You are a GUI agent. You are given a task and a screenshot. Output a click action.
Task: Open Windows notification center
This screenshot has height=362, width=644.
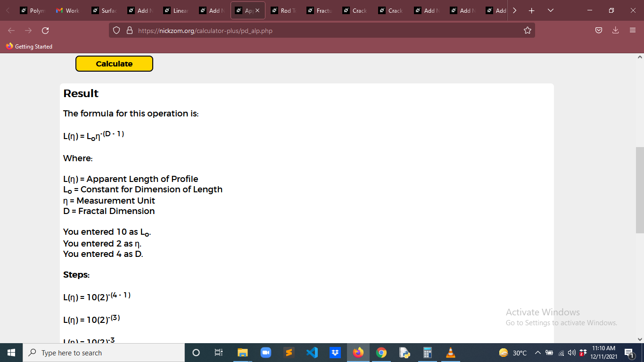(629, 353)
